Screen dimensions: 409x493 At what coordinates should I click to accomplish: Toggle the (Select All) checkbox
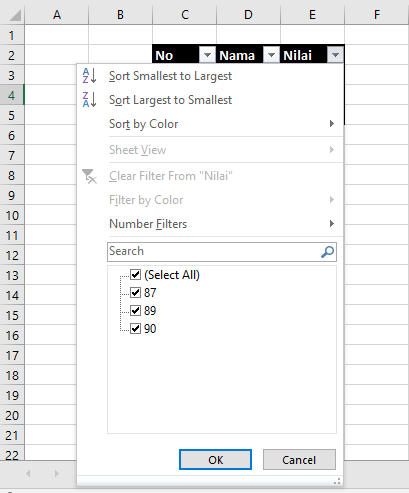[x=135, y=275]
